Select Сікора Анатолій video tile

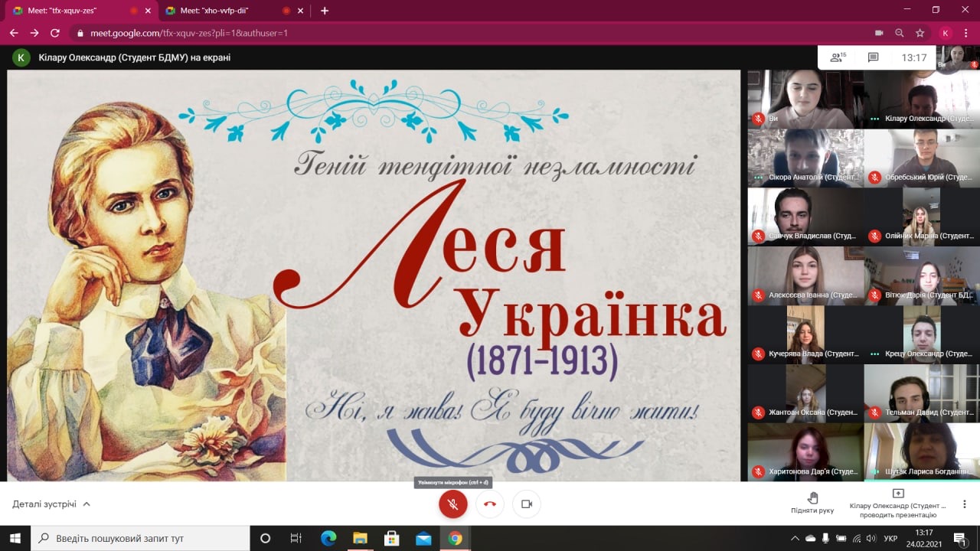[805, 158]
